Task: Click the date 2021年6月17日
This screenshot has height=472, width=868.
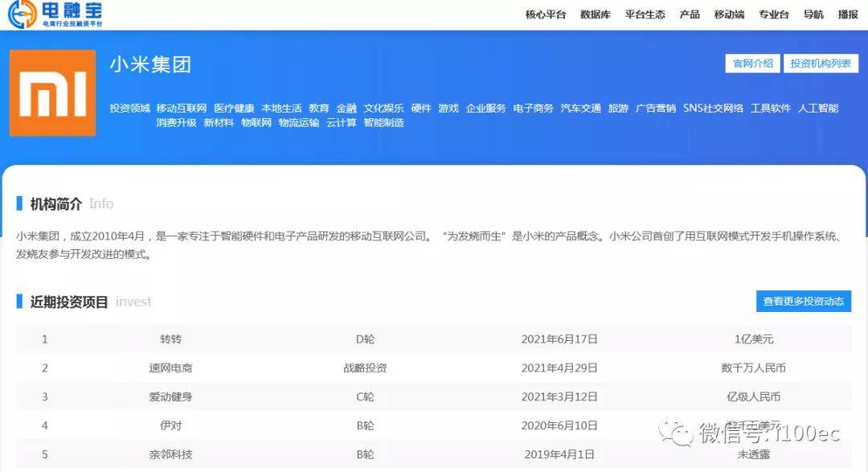Action: [x=559, y=339]
